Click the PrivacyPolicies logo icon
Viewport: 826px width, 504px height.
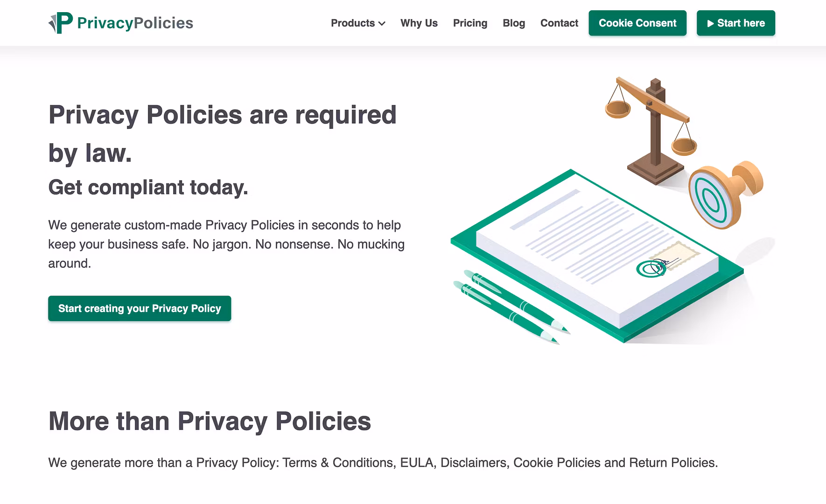coord(60,21)
